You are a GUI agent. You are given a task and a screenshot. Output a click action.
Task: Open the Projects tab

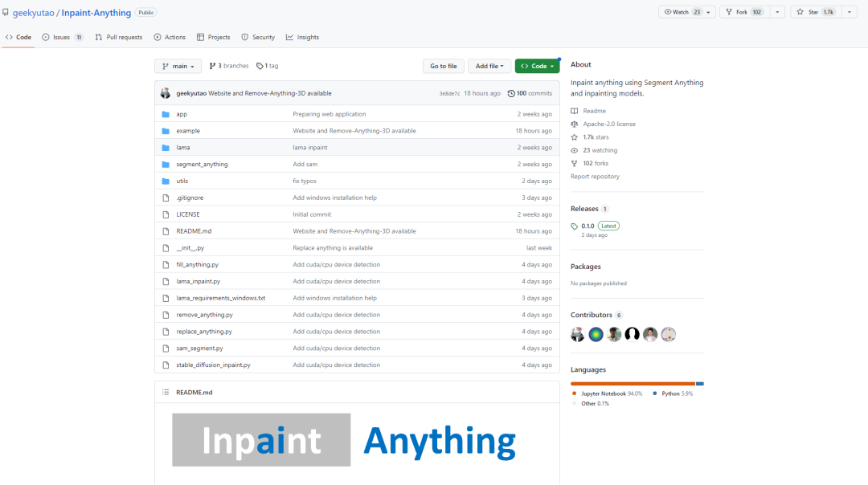pos(213,37)
